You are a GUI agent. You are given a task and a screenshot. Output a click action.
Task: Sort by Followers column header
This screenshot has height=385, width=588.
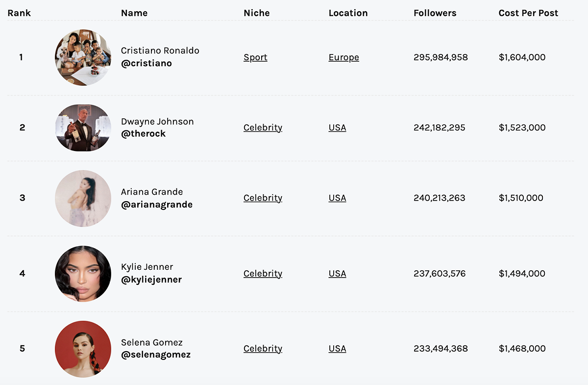(435, 13)
